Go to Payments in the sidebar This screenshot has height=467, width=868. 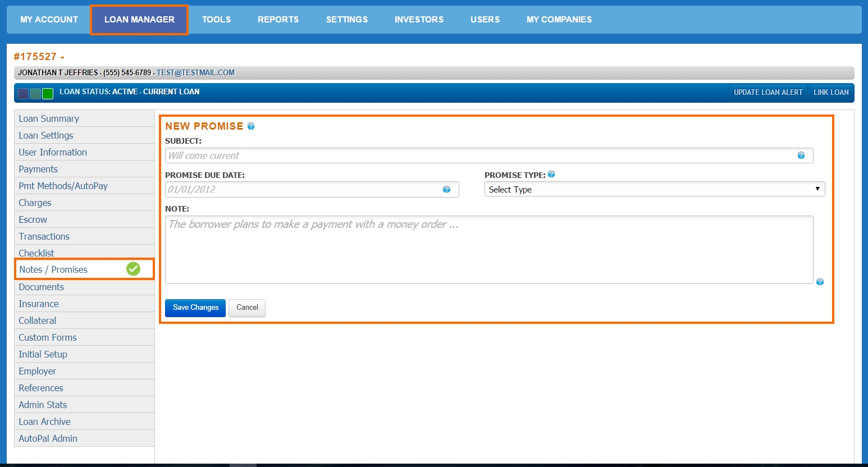(x=84, y=169)
